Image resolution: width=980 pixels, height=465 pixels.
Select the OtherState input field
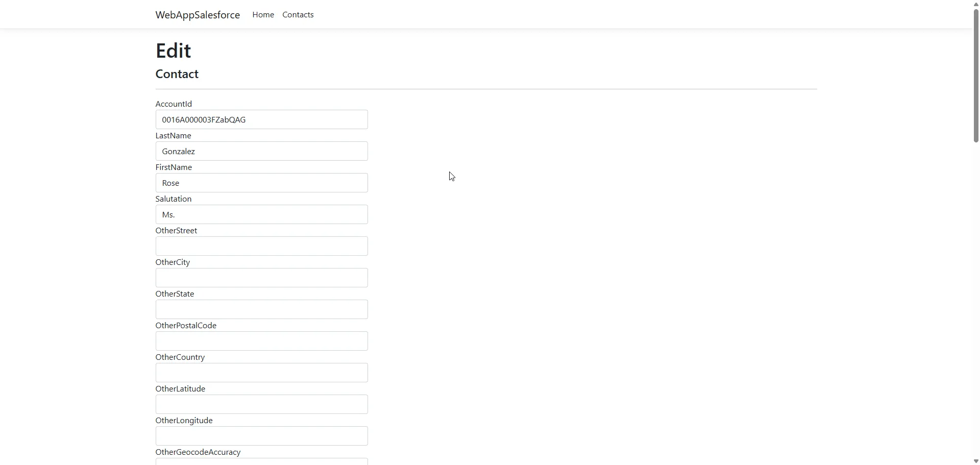point(261,309)
